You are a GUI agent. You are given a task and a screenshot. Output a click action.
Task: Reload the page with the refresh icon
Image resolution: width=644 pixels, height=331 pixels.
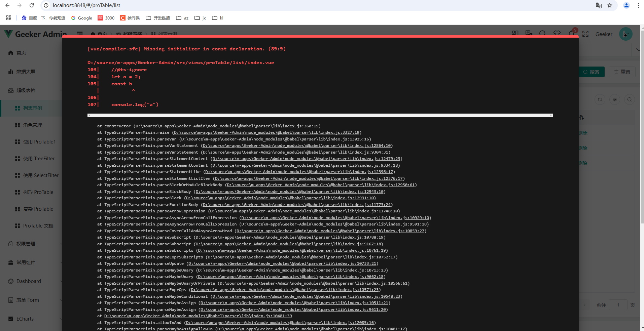pos(32,5)
